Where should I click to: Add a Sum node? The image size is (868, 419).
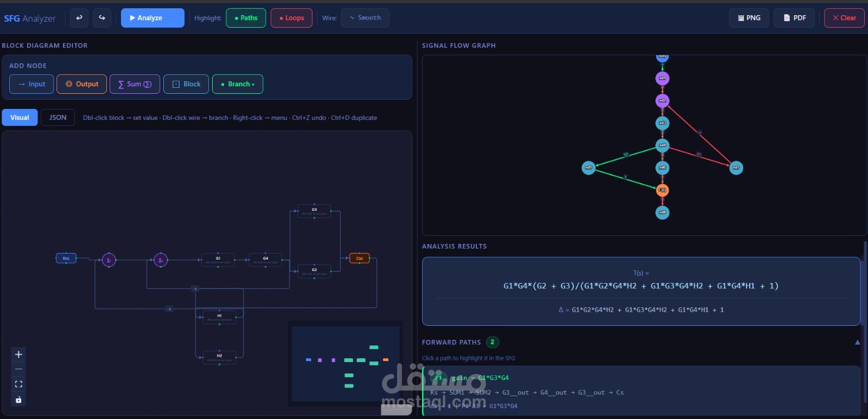coord(135,84)
